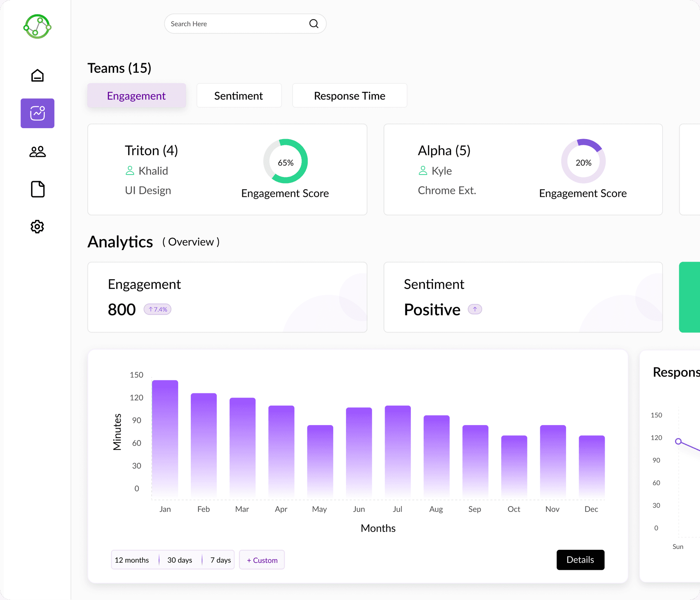Click the green app logo
Image resolution: width=700 pixels, height=600 pixels.
point(37,26)
